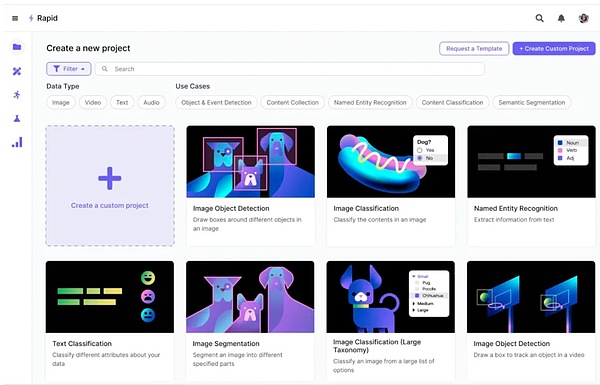600x385 pixels.
Task: Open basketball hoop video detection thumbnail
Action: tap(531, 297)
